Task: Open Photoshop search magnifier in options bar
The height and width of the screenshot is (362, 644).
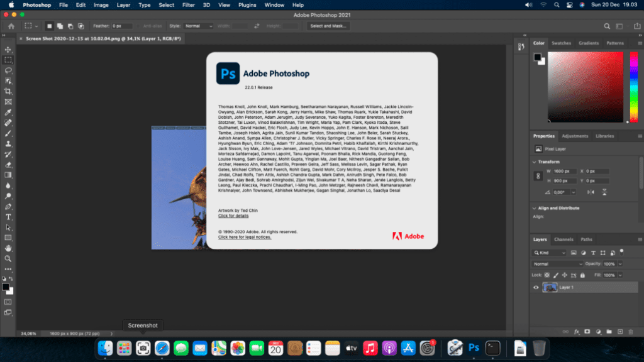Action: [607, 26]
